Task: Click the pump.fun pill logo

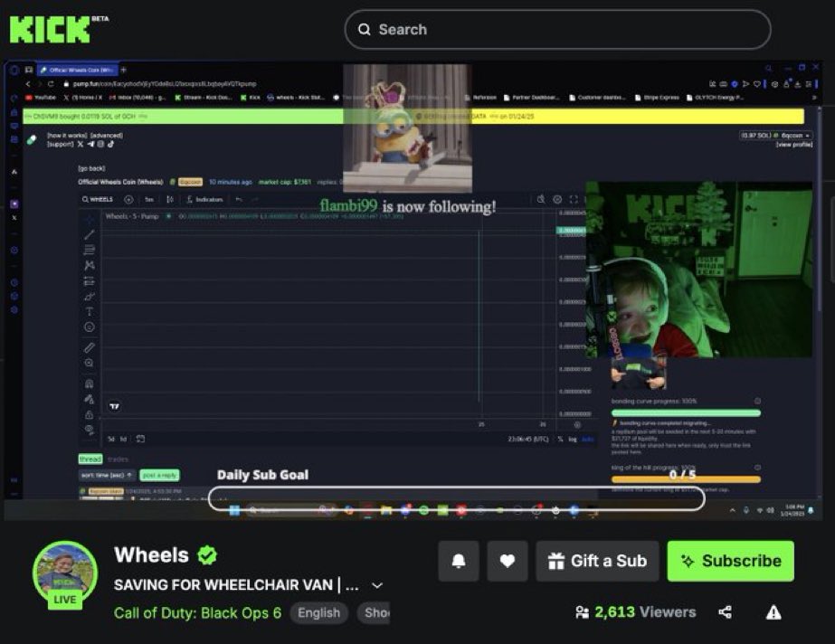Action: point(32,139)
